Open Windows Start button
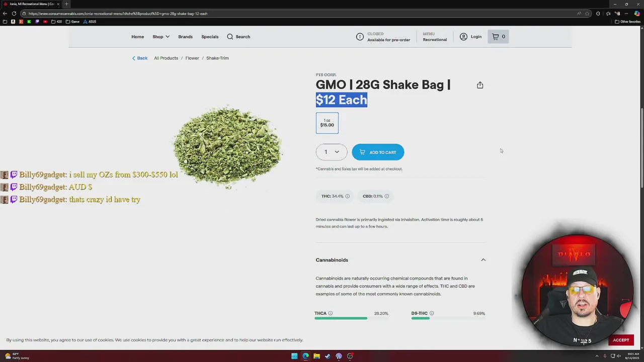644x362 pixels. pos(294,356)
